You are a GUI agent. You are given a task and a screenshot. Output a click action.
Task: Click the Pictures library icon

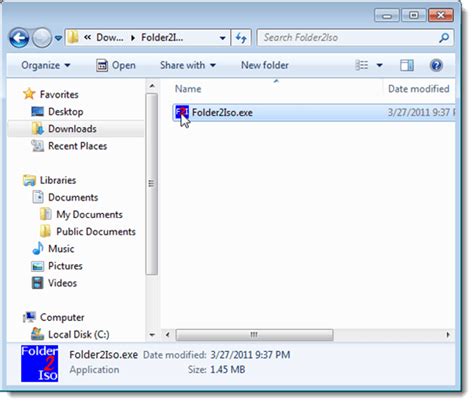coord(37,266)
